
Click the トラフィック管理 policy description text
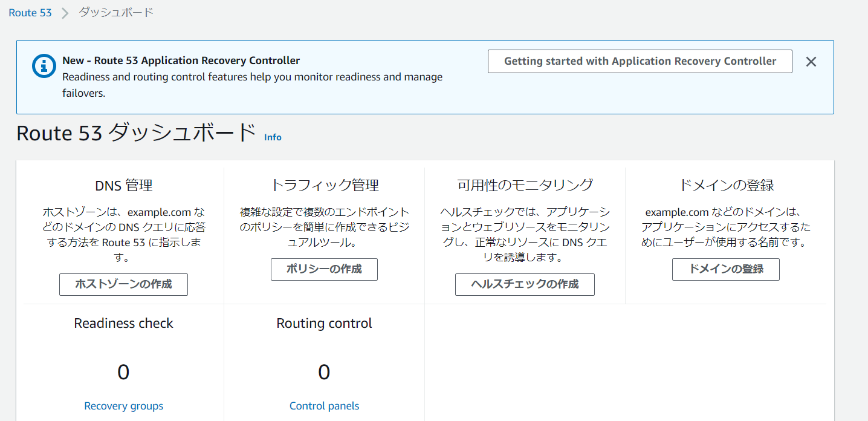click(x=325, y=227)
